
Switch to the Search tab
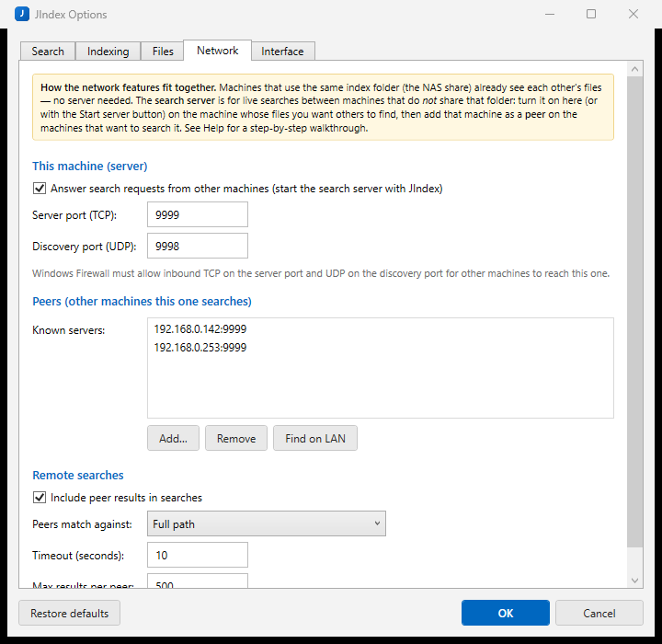[48, 52]
